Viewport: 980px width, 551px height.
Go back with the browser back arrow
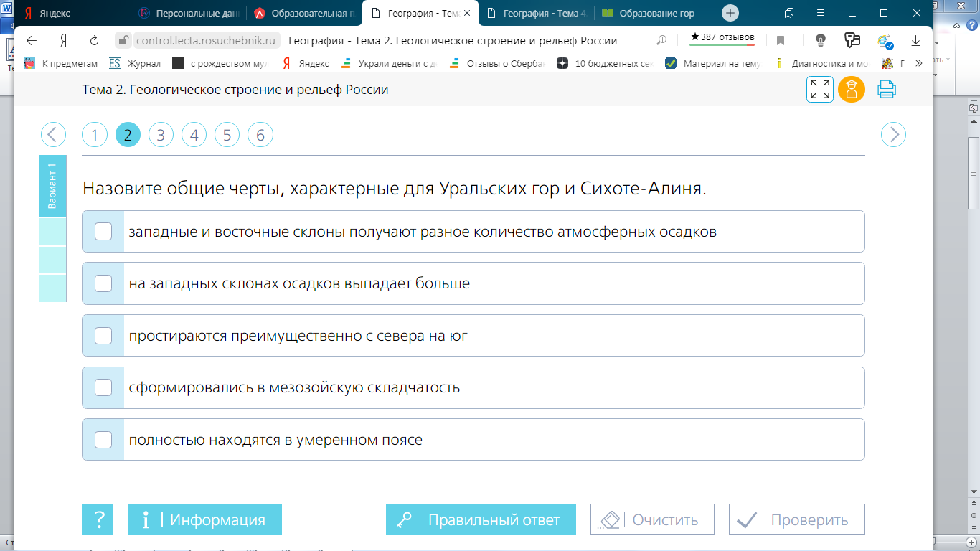click(32, 41)
